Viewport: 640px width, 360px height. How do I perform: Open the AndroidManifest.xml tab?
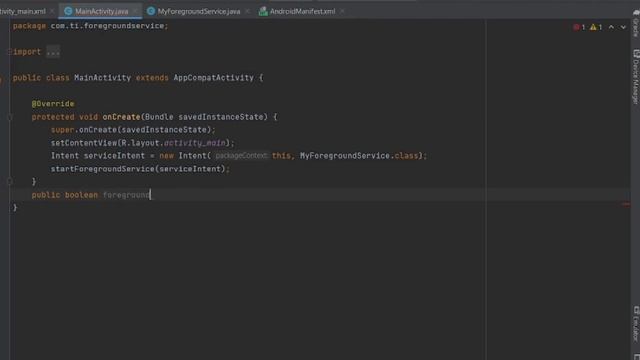coord(302,11)
